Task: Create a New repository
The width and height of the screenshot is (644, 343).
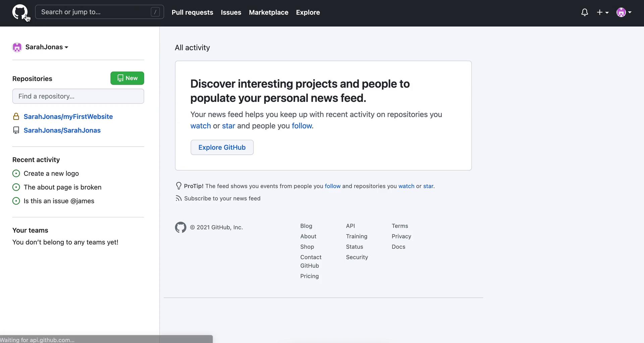Action: [127, 78]
